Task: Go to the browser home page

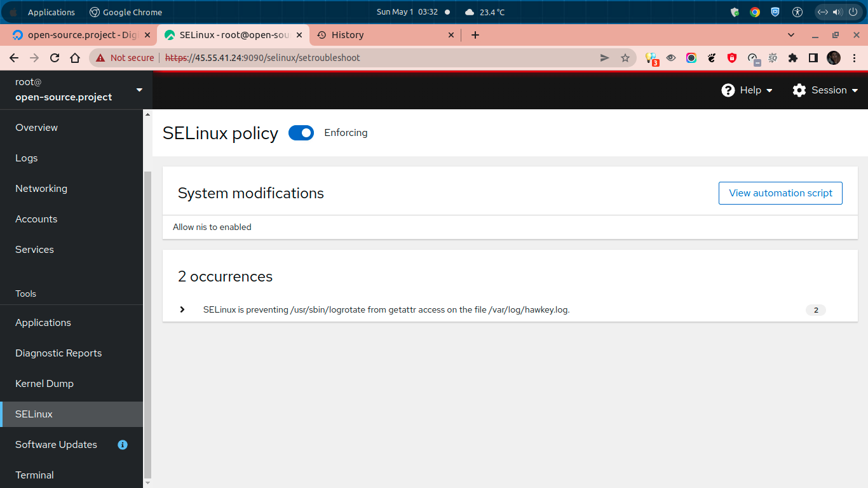Action: pos(75,58)
